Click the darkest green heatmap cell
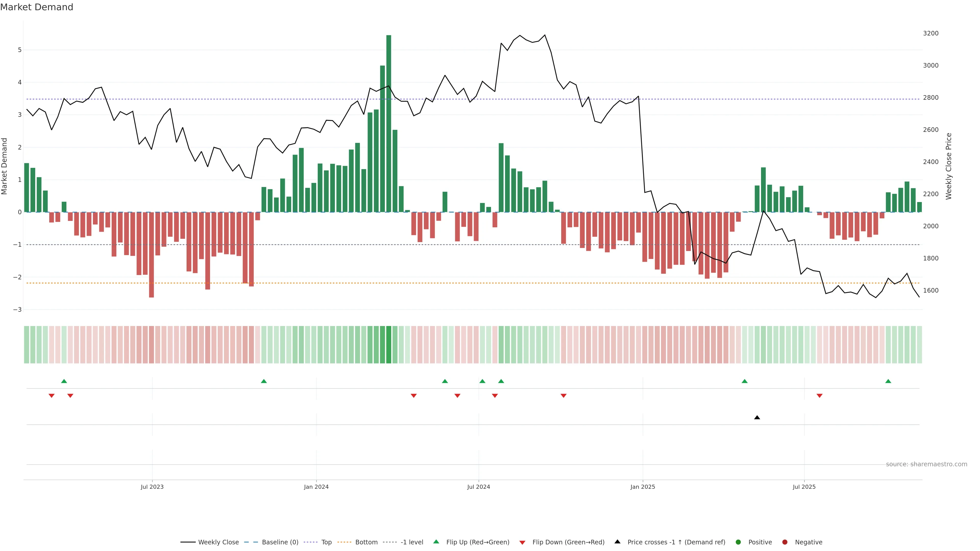Viewport: 980px width, 551px height. coord(388,345)
